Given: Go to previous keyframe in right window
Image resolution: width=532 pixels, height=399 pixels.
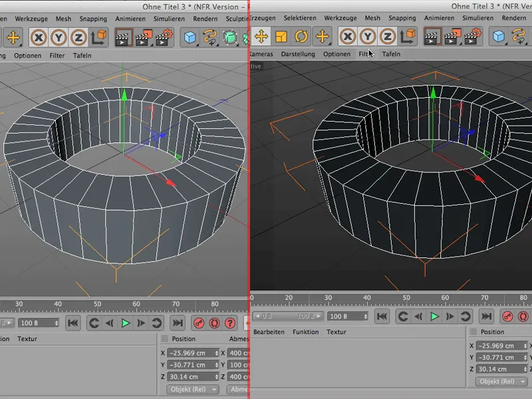Looking at the screenshot, I should 403,317.
